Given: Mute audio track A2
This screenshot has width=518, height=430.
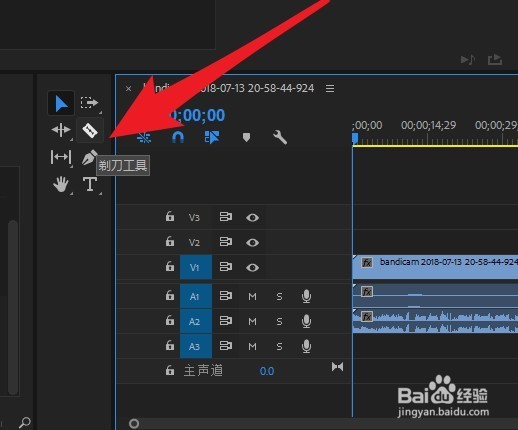Looking at the screenshot, I should pos(252,321).
